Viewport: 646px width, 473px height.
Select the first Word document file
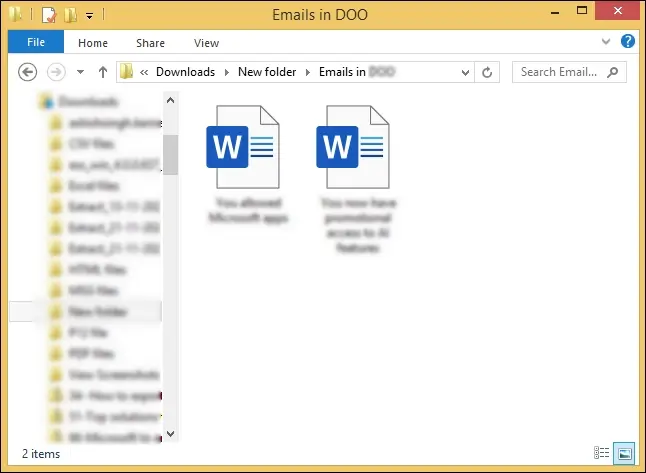click(248, 165)
